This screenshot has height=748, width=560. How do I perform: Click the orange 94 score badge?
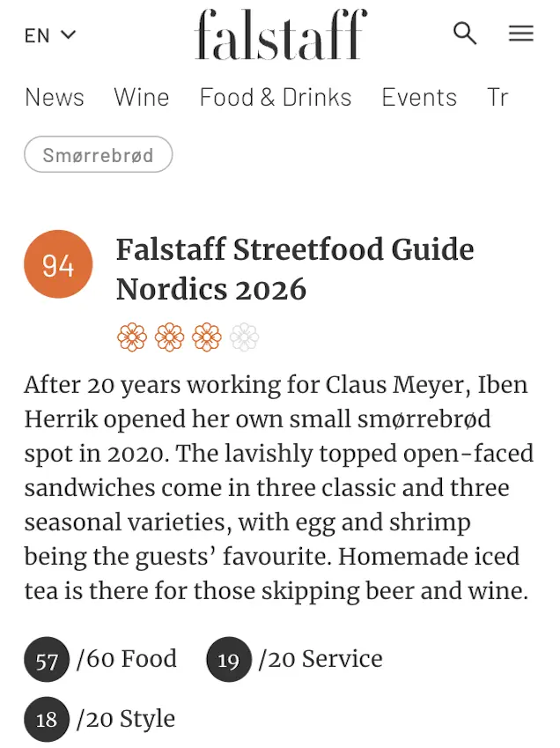[x=58, y=264]
